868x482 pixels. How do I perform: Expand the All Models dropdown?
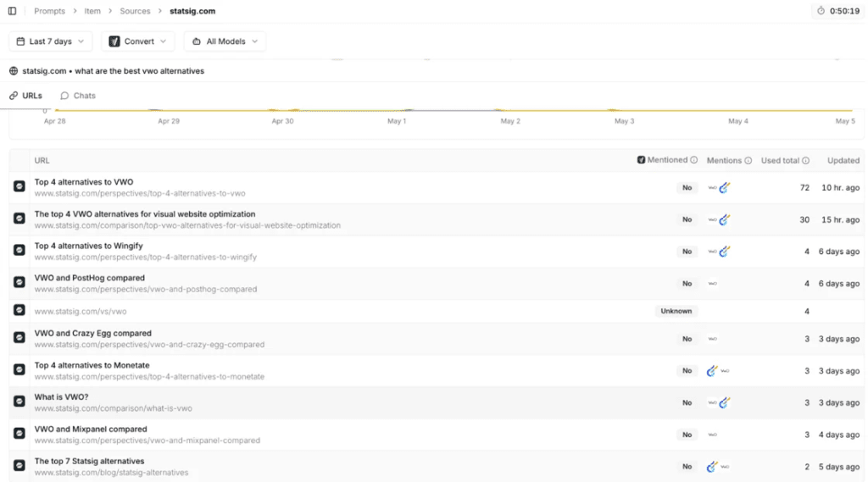pyautogui.click(x=225, y=42)
